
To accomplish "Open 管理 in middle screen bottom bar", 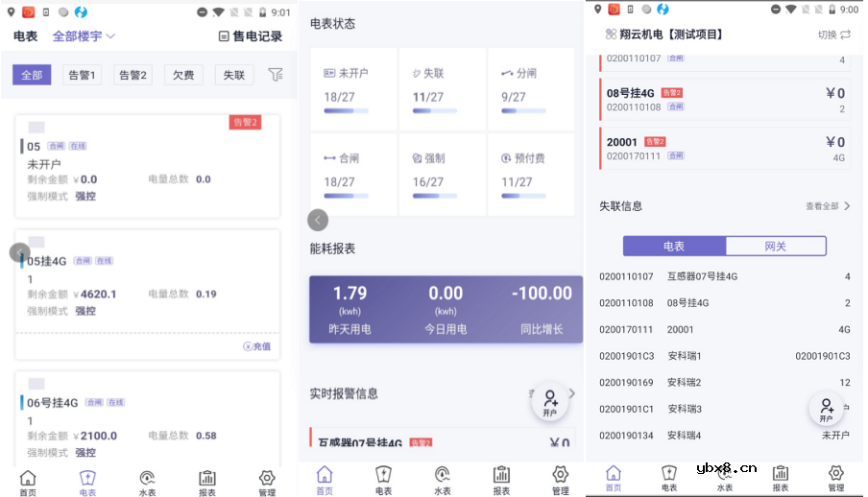I will coord(560,481).
